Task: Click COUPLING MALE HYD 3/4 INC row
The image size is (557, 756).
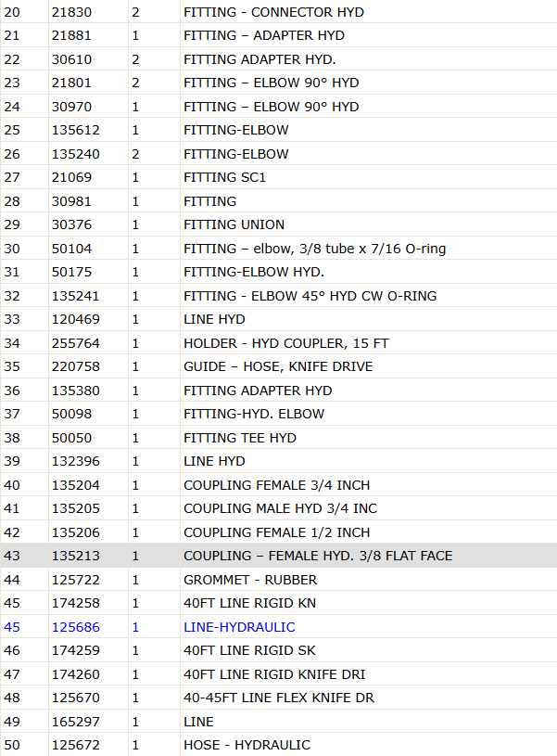Action: point(278,508)
